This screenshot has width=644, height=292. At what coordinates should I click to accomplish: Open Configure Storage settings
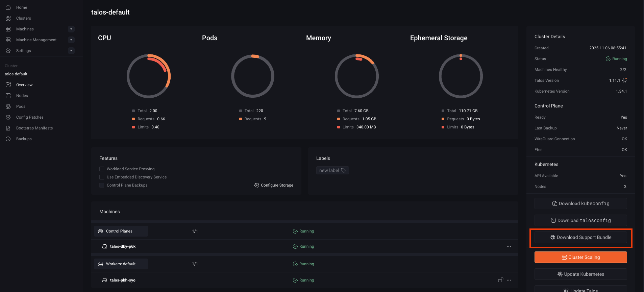(x=274, y=185)
